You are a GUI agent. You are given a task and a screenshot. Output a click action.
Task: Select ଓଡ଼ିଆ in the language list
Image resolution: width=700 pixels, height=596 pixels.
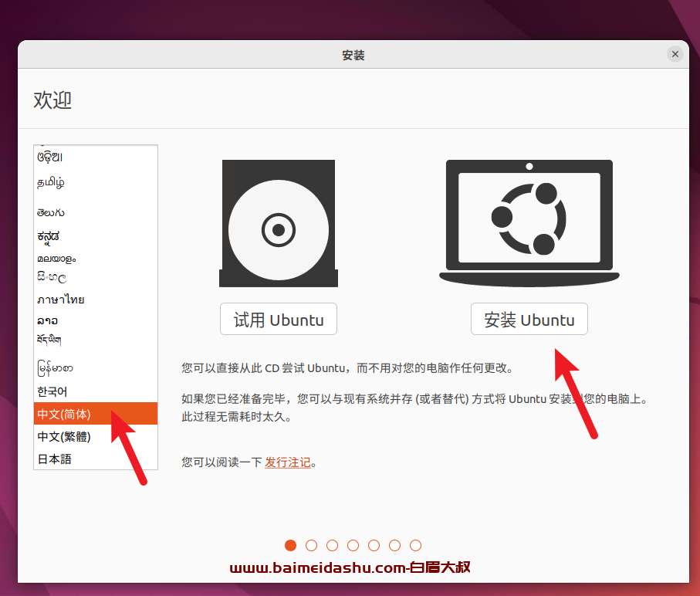(x=96, y=157)
